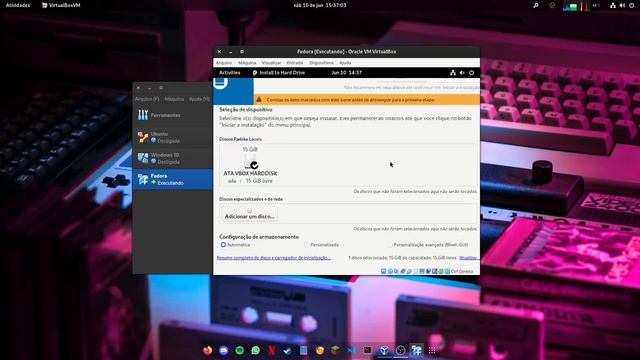Screen dimensions: 640x360
Task: Click the orange warning triangle icon
Action: (259, 99)
